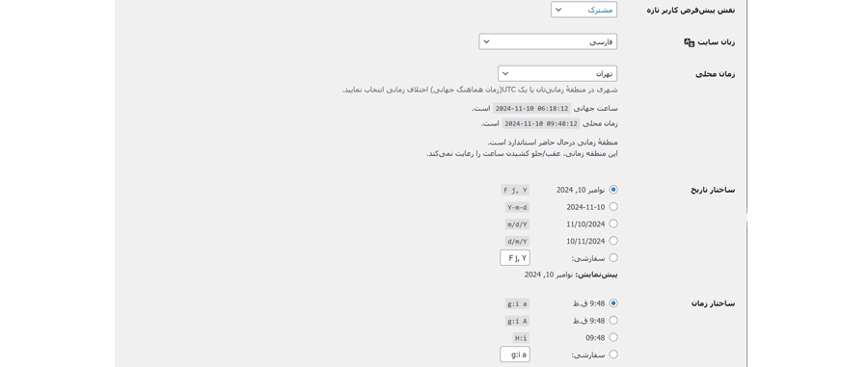Click the زبان سایت setting label

coord(717,42)
